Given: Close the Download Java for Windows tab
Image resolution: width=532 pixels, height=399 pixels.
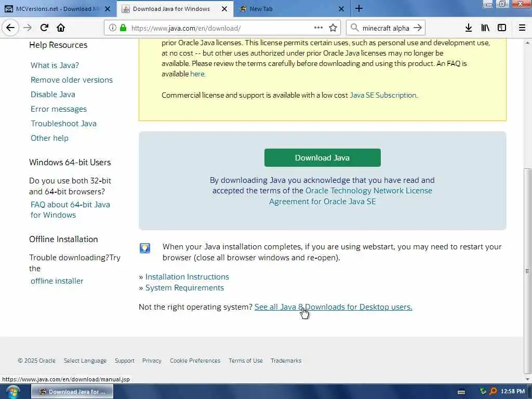Looking at the screenshot, I should click(224, 9).
